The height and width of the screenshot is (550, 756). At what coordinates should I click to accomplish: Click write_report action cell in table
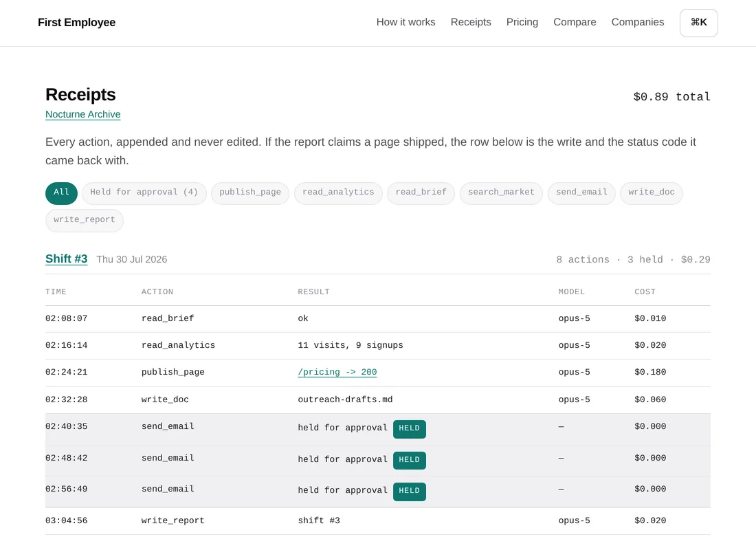click(x=173, y=520)
